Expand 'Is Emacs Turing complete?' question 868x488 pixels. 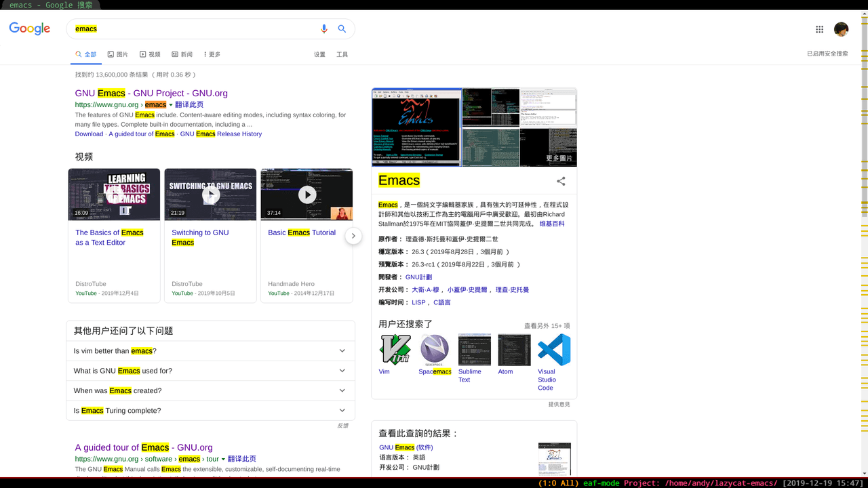pos(210,411)
